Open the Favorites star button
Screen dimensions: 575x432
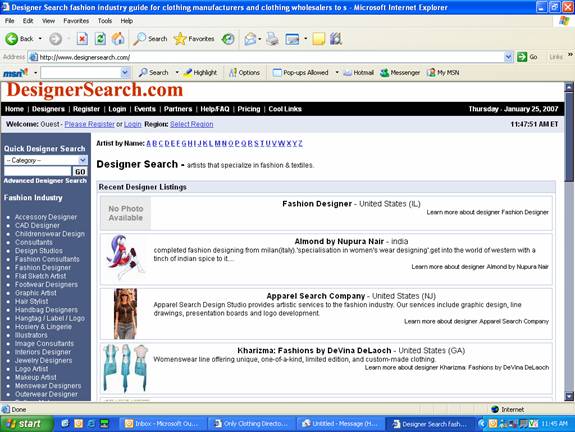(x=194, y=39)
